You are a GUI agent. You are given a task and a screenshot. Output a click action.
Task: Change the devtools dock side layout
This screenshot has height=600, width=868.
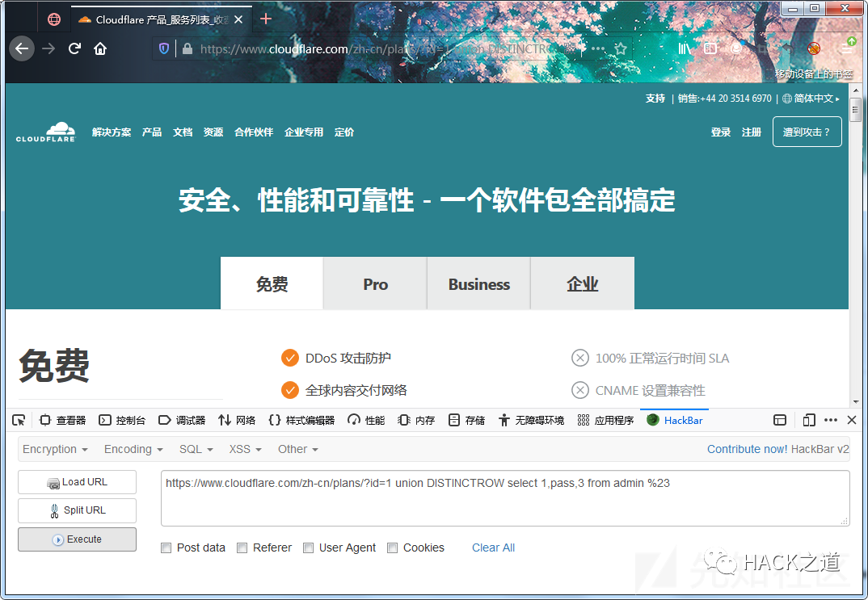tap(780, 420)
